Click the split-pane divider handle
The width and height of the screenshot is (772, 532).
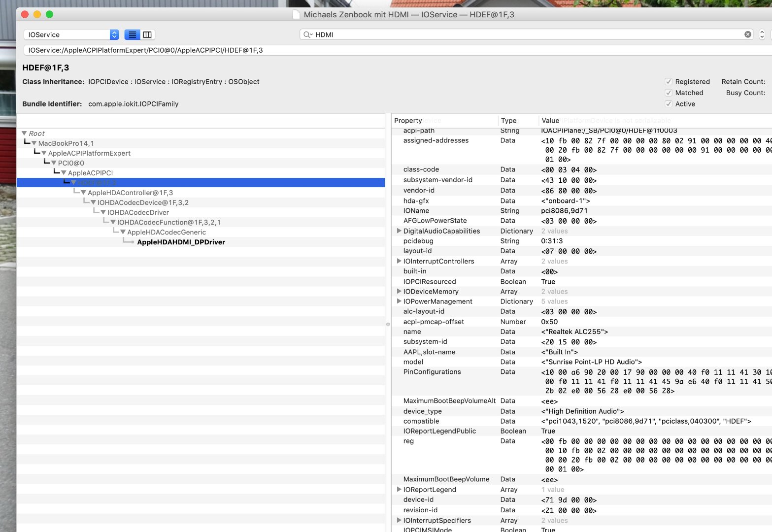(388, 324)
